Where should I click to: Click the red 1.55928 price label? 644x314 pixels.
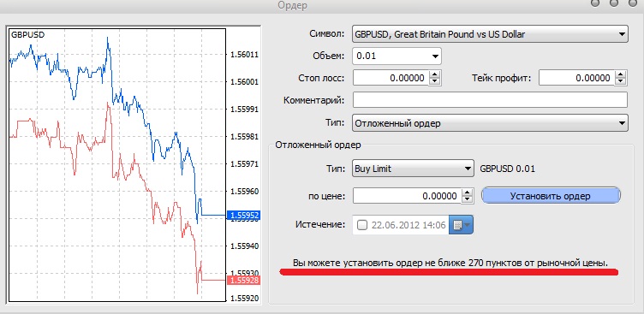click(245, 281)
